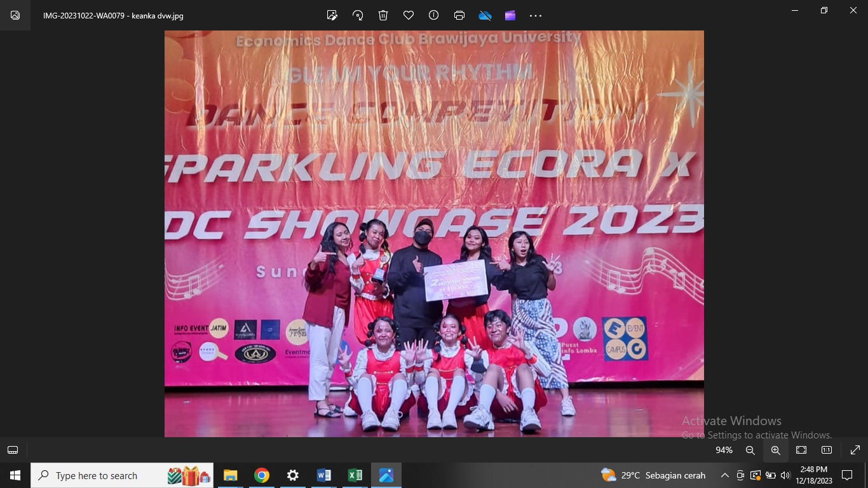Open the Meet Now camera tray icon
Screen dimensions: 868x488
[x=740, y=475]
